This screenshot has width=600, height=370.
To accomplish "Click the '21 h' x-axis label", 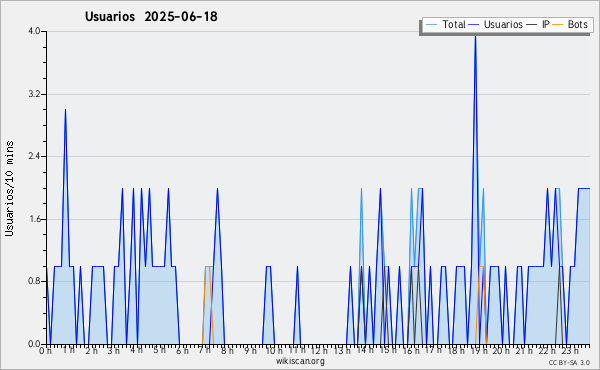I will click(x=523, y=351).
